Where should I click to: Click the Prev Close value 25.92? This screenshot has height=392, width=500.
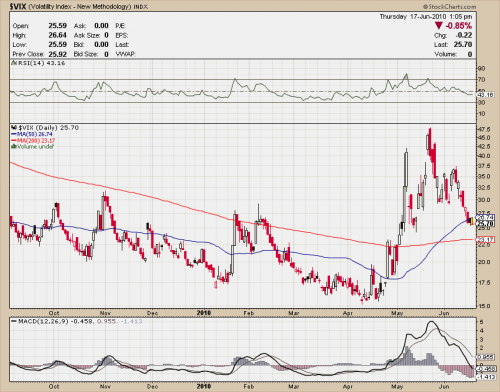point(57,54)
